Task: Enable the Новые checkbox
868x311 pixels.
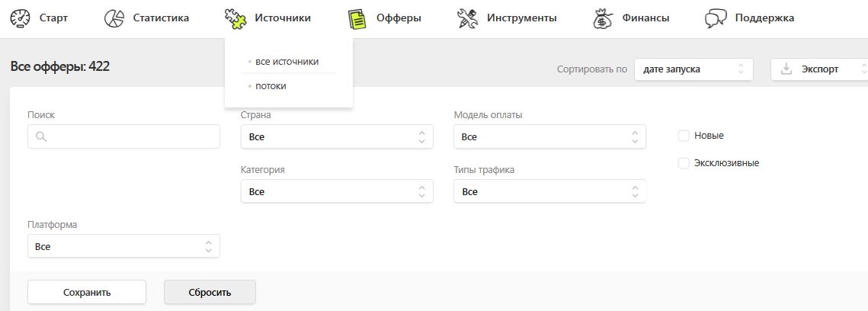Action: pos(684,136)
